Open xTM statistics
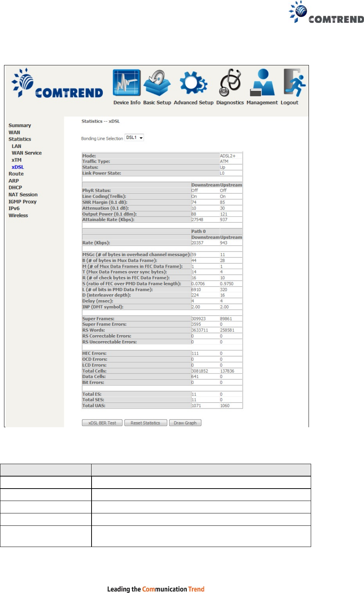364x593 pixels. (16, 160)
